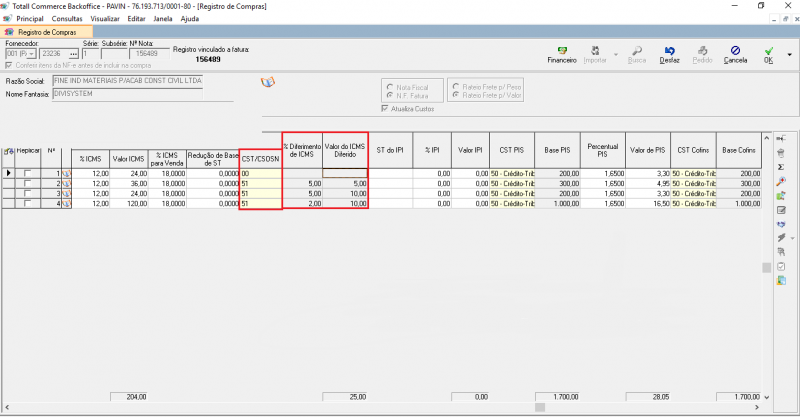
Task: Tick the Replicar checkbox for row 1
Action: (x=28, y=174)
